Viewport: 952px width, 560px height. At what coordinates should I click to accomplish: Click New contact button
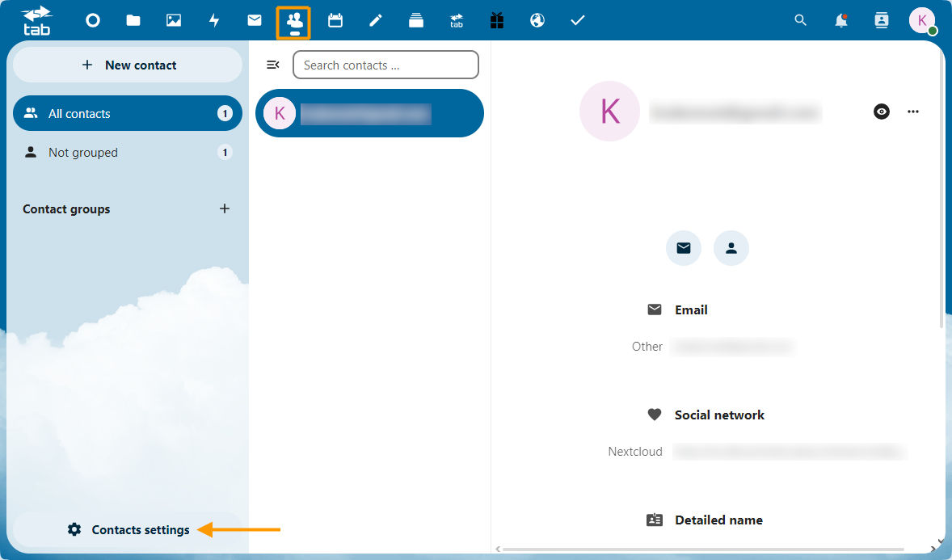[128, 65]
